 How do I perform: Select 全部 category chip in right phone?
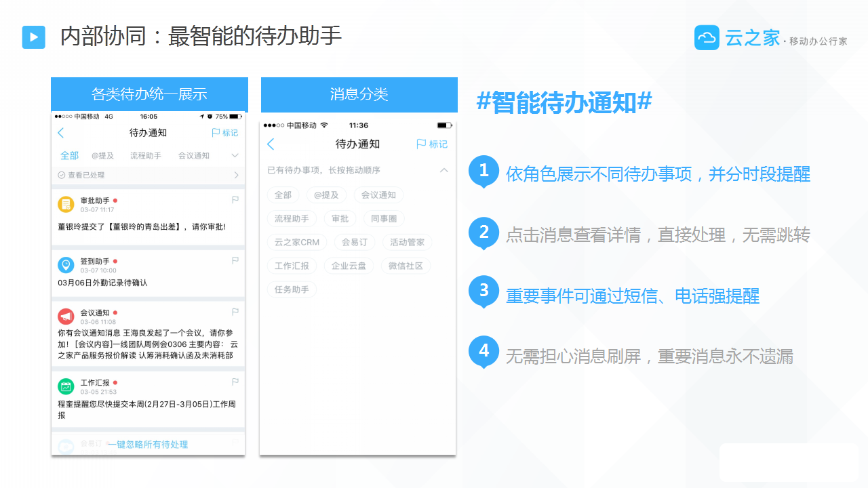click(x=283, y=195)
